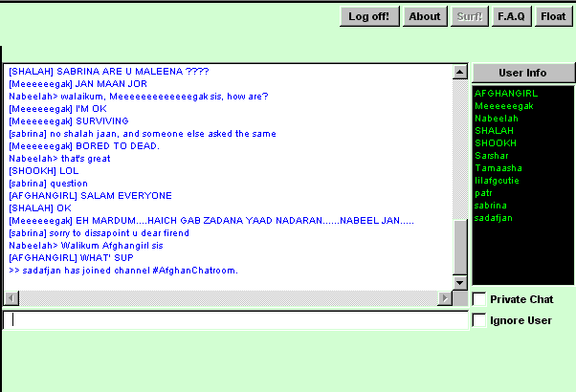Click the User Info button
This screenshot has height=392, width=576.
(522, 73)
